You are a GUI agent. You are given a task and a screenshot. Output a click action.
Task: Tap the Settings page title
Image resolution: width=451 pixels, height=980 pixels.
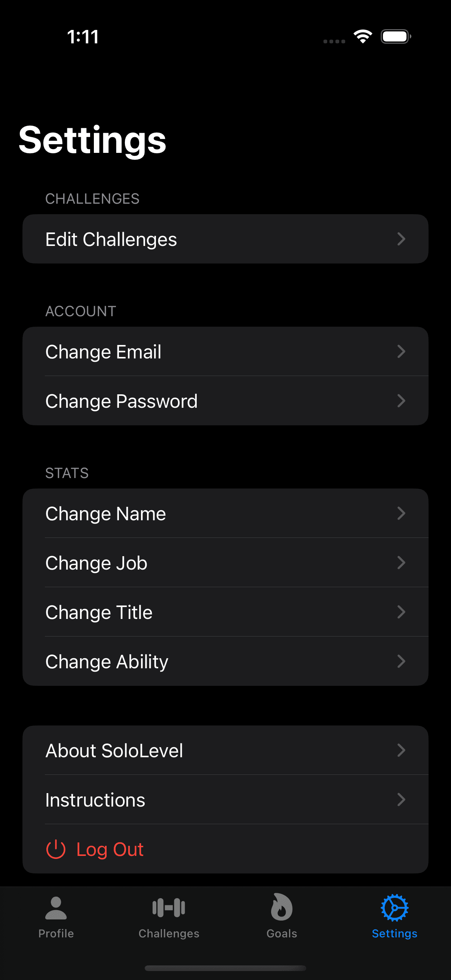click(x=92, y=140)
